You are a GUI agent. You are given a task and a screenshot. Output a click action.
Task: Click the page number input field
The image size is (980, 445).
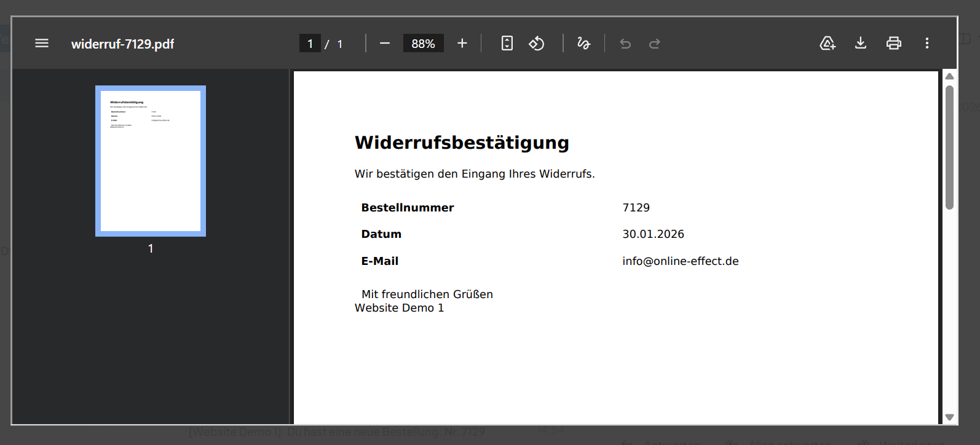310,44
